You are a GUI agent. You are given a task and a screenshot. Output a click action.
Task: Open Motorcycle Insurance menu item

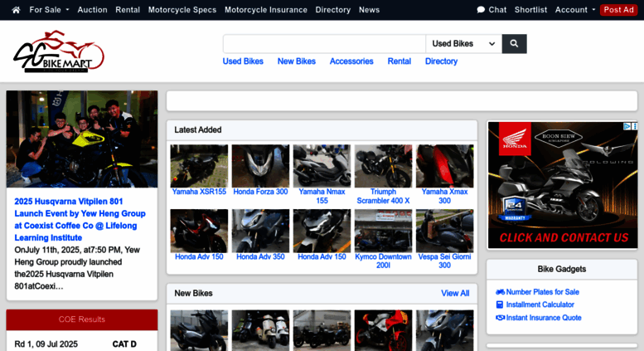point(266,10)
